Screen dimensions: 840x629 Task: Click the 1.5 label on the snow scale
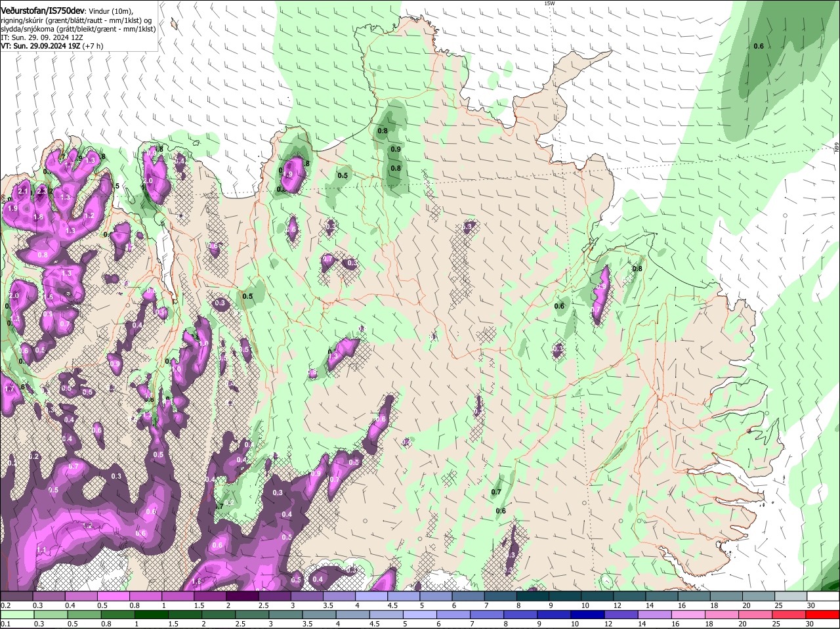point(199,605)
